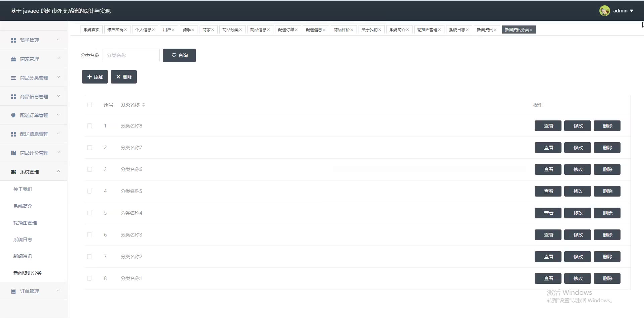This screenshot has height=318, width=644.
Task: Click 修改 for 分类名称5
Action: click(578, 191)
